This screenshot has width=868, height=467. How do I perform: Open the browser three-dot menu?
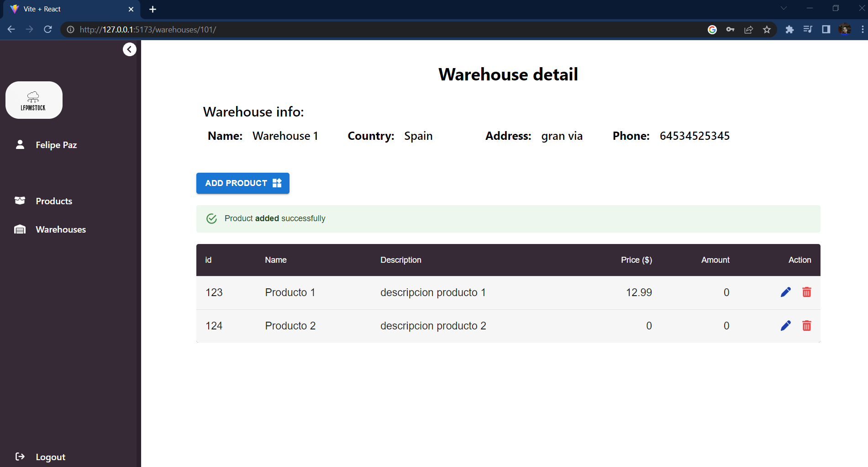pos(863,29)
